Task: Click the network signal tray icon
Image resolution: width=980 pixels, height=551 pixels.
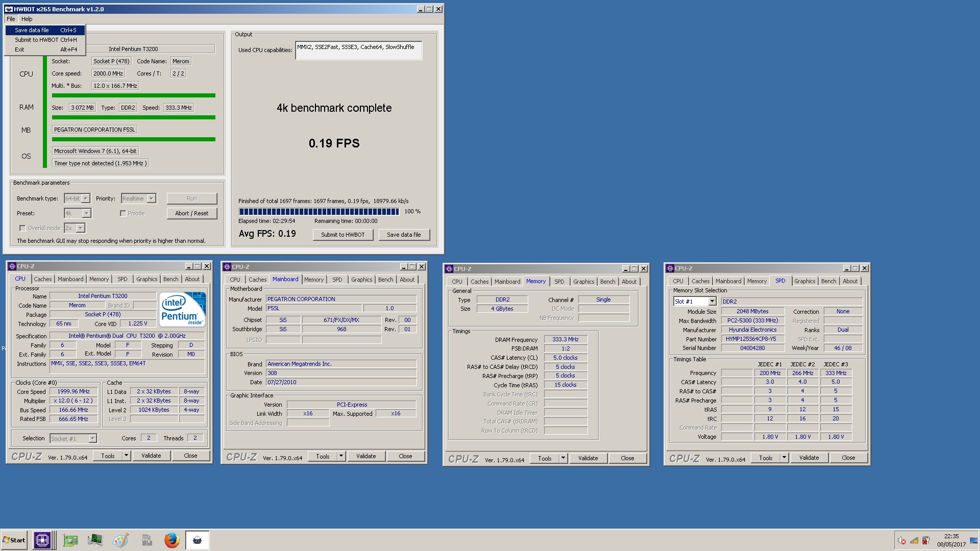Action: [x=914, y=541]
